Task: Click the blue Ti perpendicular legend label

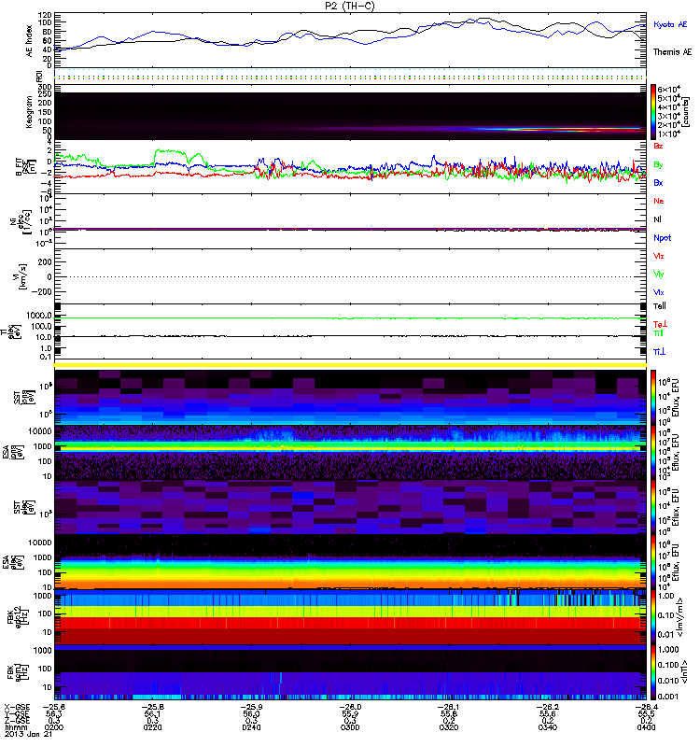Action: click(659, 352)
